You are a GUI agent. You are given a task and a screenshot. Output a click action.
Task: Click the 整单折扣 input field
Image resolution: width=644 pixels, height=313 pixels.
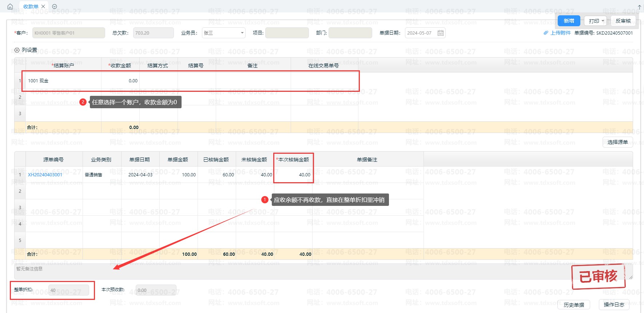68,290
